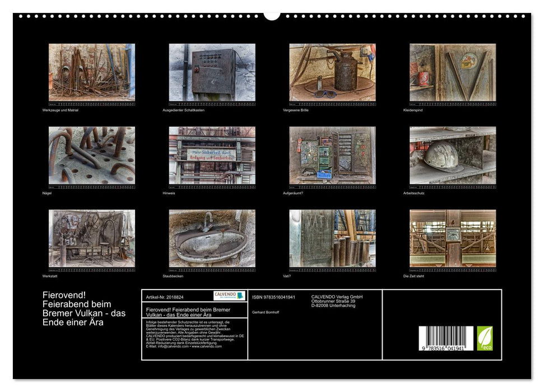Select the 'Die Zeit steht' photo
Image resolution: width=544 pixels, height=392 pixels.
coord(453,238)
